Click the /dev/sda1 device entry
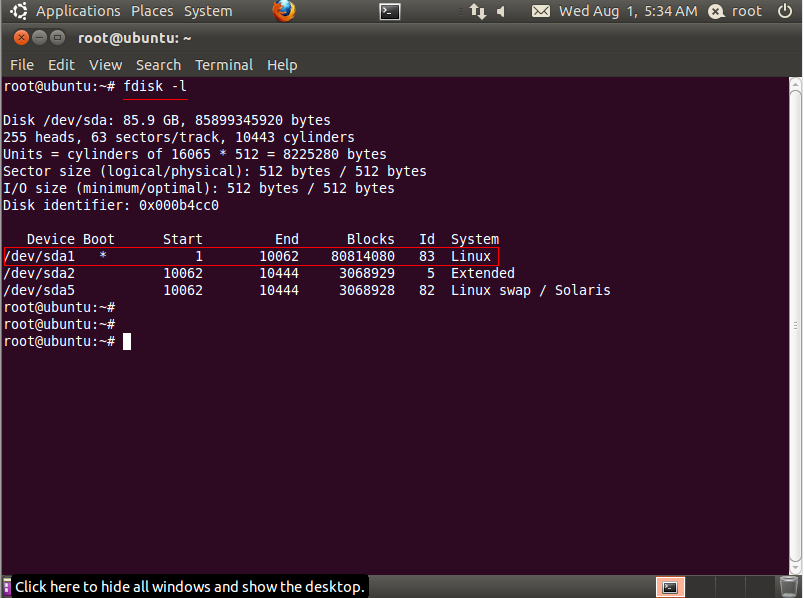The height and width of the screenshot is (598, 804). pos(39,256)
